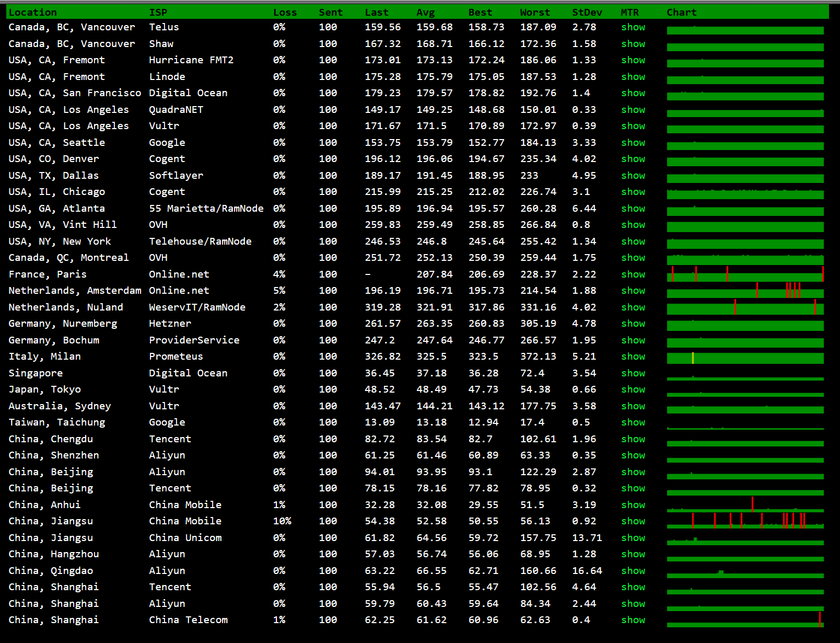This screenshot has height=643, width=840.
Task: Click the 'Sent' column header
Action: point(331,13)
